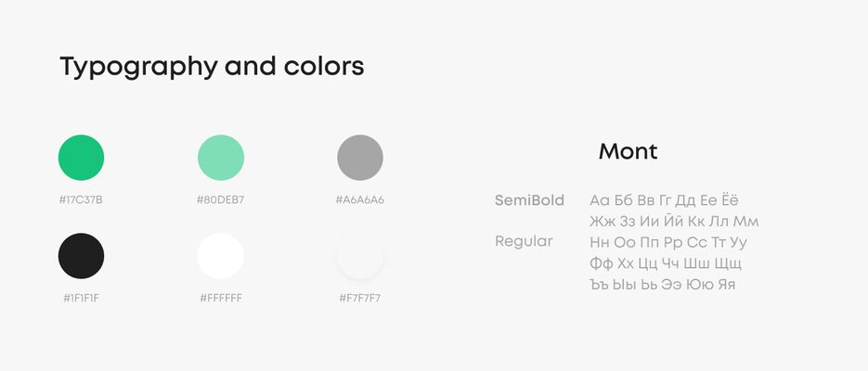
Task: Choose the black #1F1F1F swatch
Action: 81,256
